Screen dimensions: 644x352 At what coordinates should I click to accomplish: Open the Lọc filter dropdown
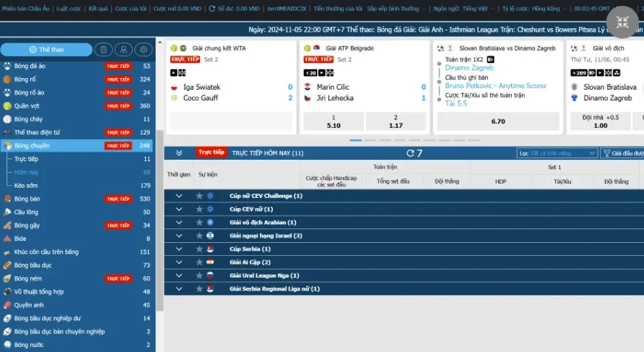(x=558, y=153)
